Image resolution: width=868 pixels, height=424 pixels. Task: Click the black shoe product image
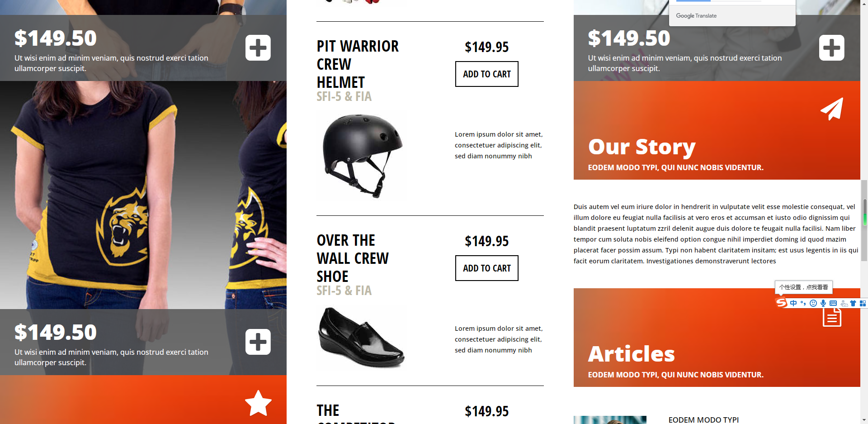(x=361, y=338)
